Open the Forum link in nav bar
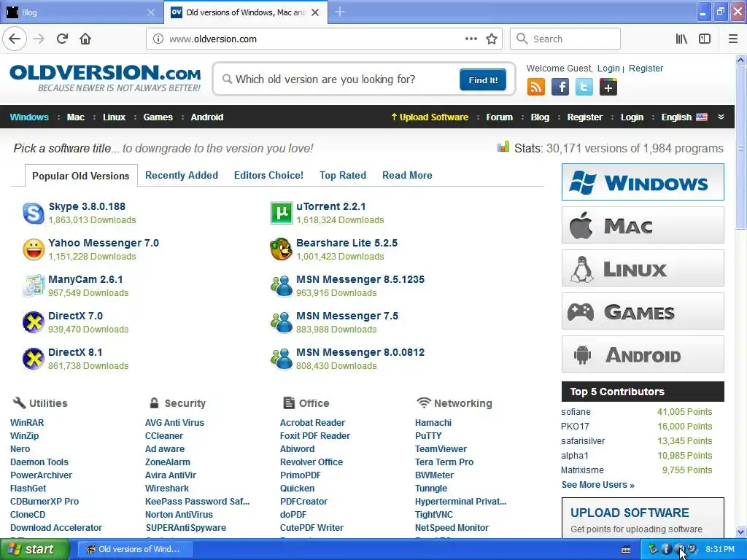This screenshot has width=747, height=560. point(499,117)
